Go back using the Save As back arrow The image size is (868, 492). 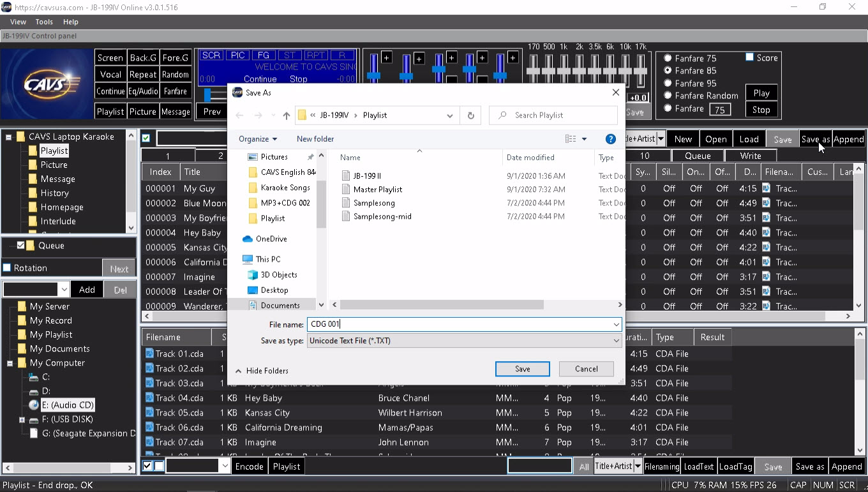point(239,116)
